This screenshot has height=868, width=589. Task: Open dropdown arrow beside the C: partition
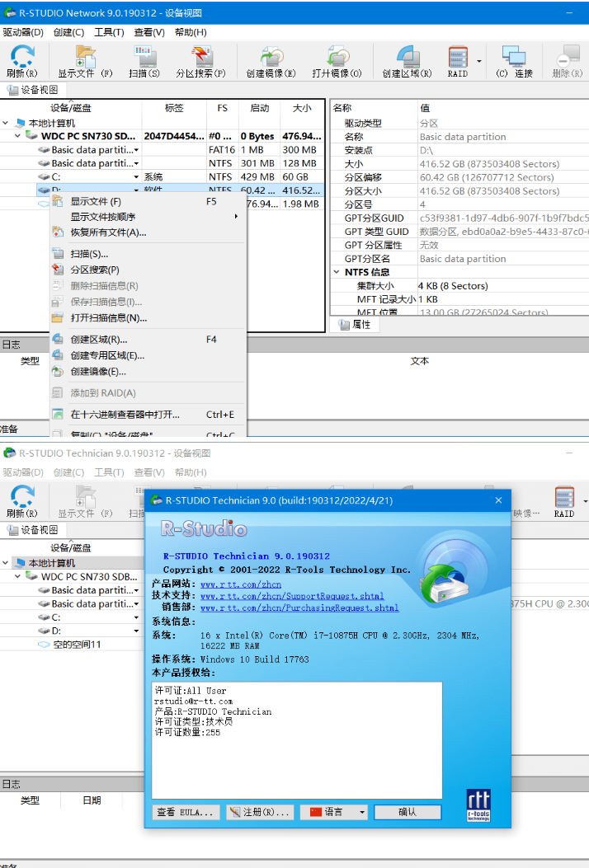click(x=137, y=177)
